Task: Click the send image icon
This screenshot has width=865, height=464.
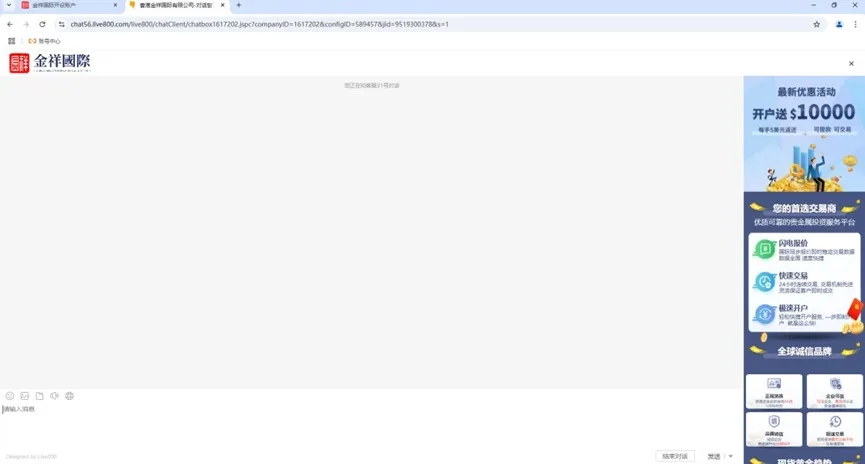Action: tap(25, 396)
